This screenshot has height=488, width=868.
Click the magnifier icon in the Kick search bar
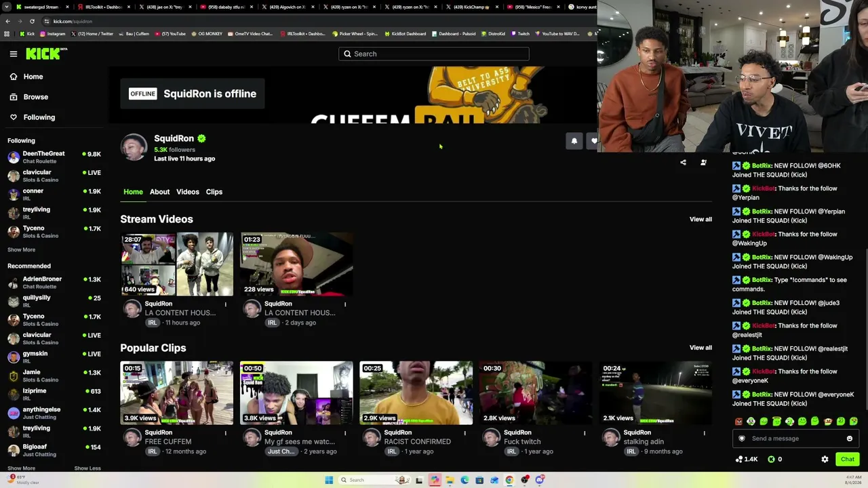click(347, 54)
